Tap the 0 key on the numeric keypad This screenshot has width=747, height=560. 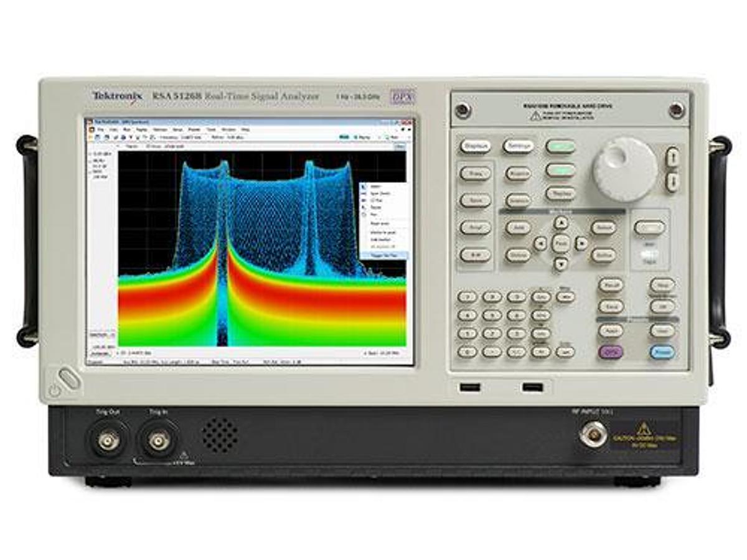467,352
